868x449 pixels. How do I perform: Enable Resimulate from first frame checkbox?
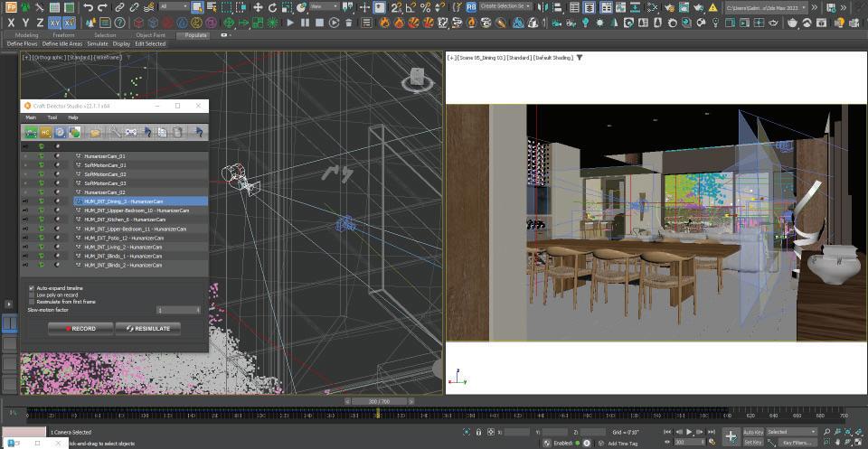(x=32, y=301)
